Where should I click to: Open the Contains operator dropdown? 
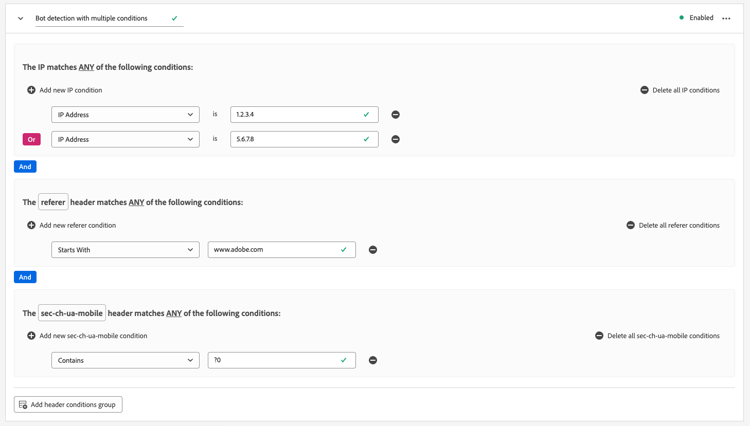(125, 360)
